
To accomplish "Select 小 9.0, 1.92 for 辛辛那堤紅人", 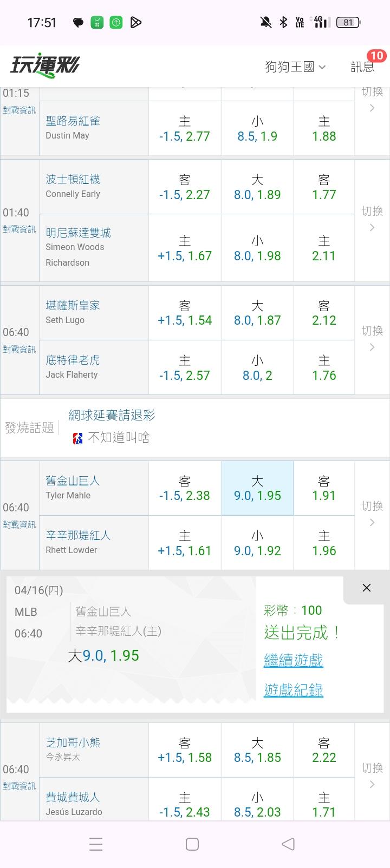I will (x=257, y=543).
